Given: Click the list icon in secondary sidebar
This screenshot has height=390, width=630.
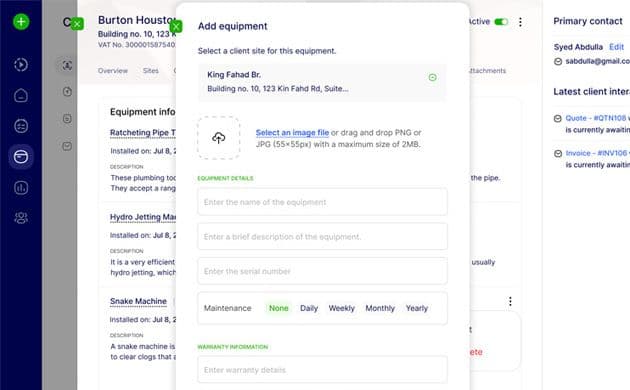Looking at the screenshot, I should coord(67,119).
